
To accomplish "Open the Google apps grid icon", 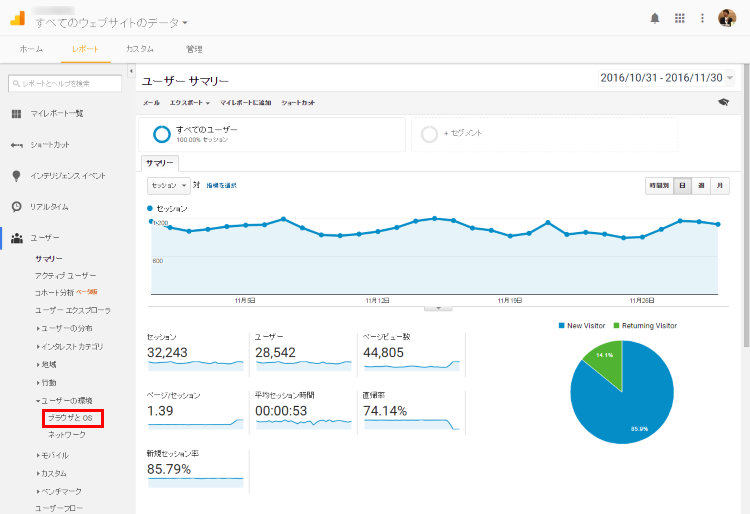I will pyautogui.click(x=680, y=18).
